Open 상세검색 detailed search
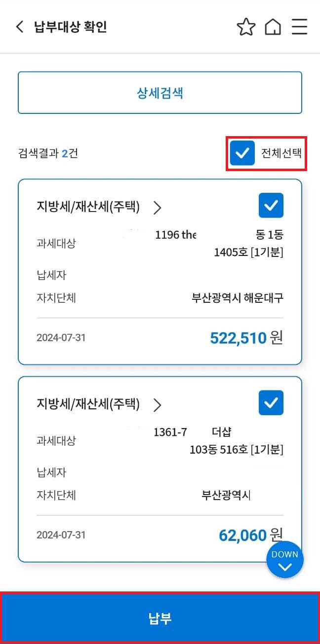The image size is (320, 644). pos(160,93)
